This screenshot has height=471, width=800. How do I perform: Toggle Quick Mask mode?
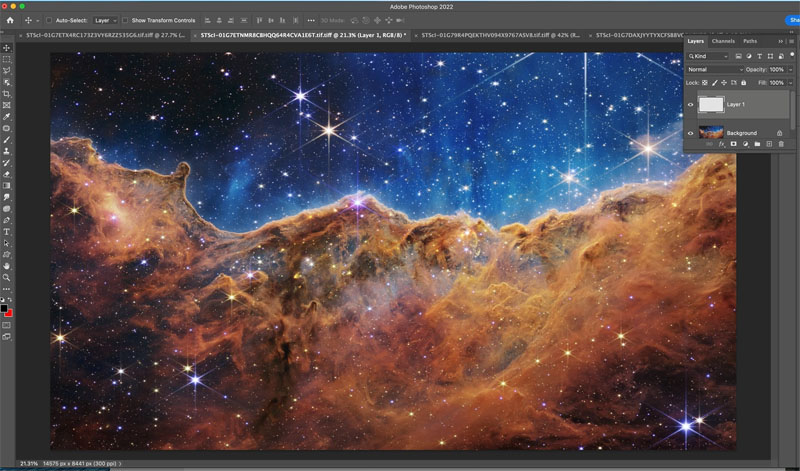pos(7,325)
